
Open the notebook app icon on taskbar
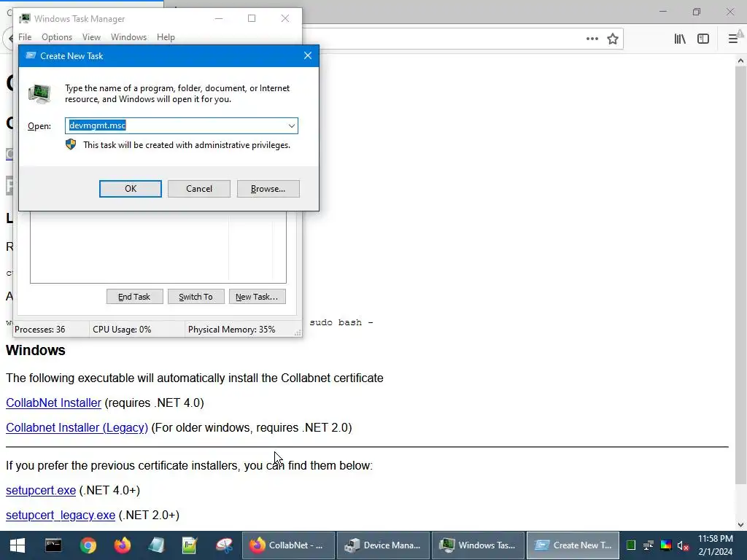(156, 545)
